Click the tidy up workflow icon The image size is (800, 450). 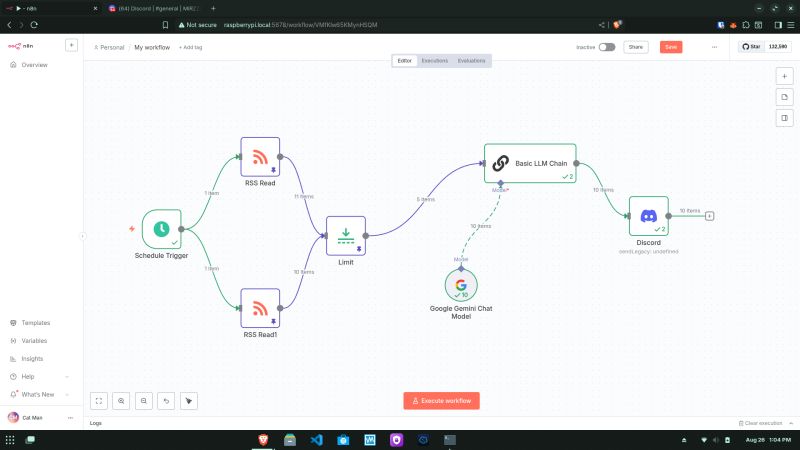189,401
